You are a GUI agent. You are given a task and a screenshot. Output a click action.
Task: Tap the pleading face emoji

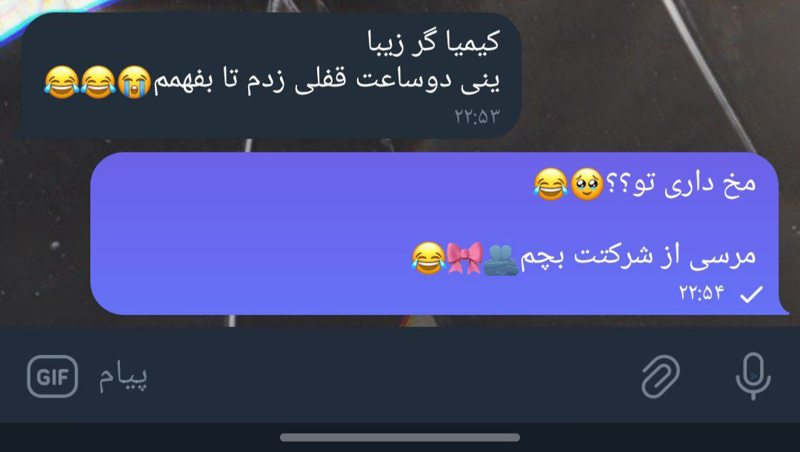587,184
